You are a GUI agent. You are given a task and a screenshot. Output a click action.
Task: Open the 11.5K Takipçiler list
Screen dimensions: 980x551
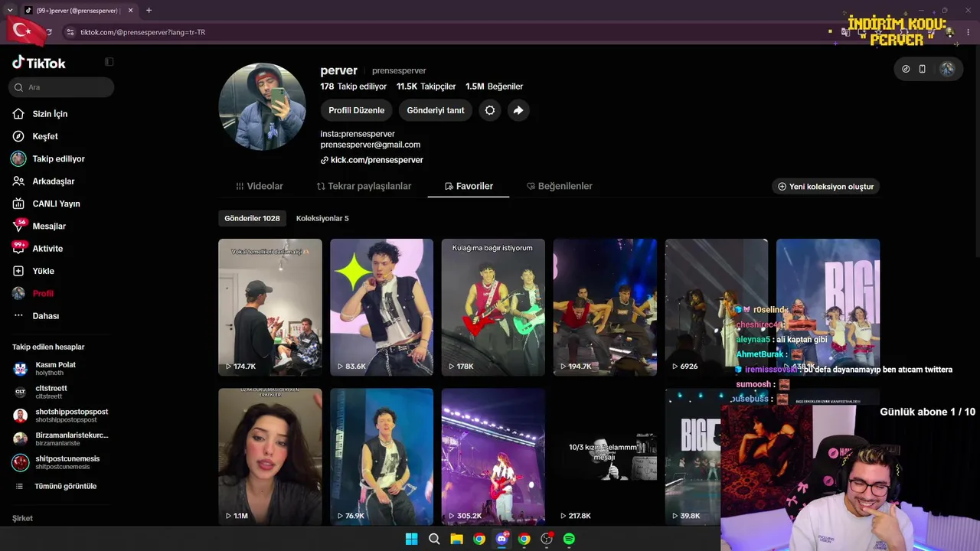coord(426,86)
